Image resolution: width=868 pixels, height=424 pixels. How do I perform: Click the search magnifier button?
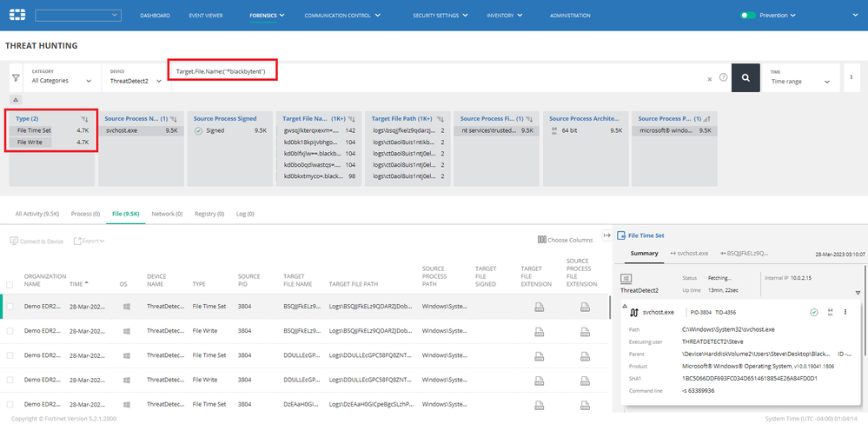745,77
